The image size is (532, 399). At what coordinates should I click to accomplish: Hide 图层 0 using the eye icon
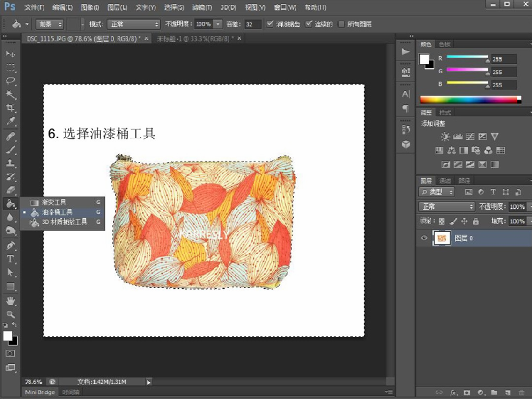pos(424,238)
